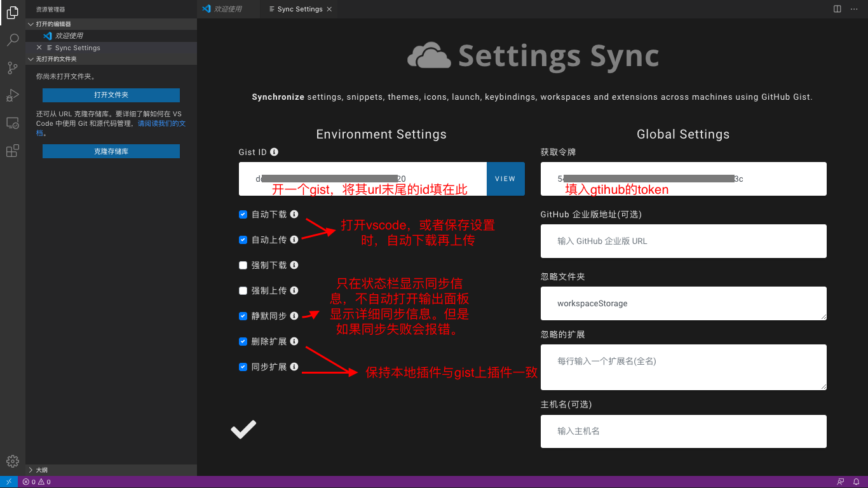The image size is (868, 488).
Task: Enable the 强制下载 checkbox
Action: pyautogui.click(x=243, y=266)
